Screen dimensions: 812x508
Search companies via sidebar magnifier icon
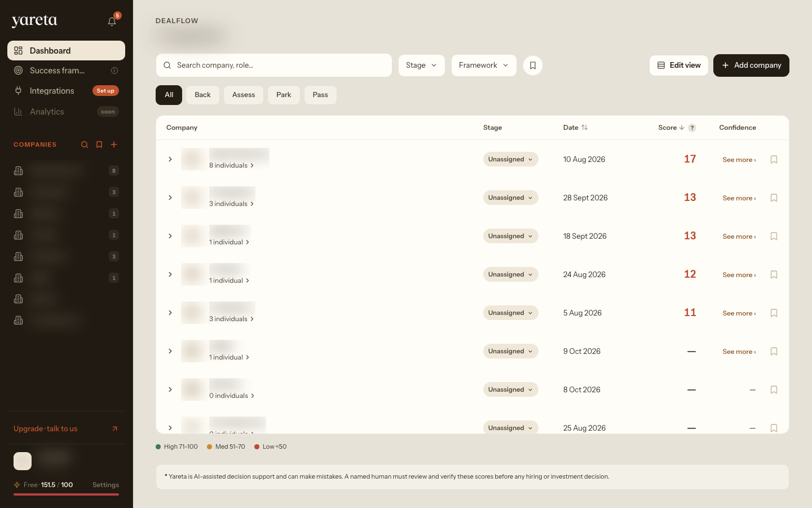[x=85, y=144]
